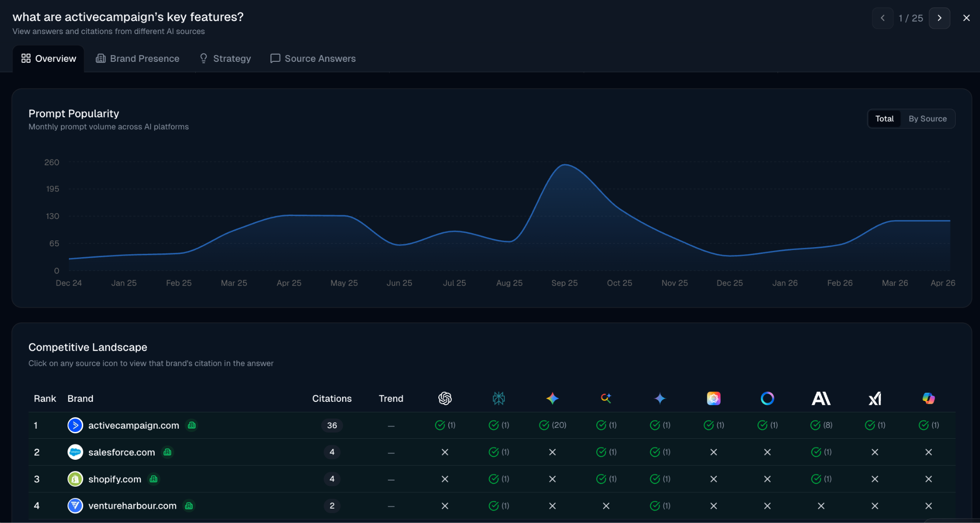Open ventureharbour.com Perplexity citation check (1)
Image resolution: width=980 pixels, height=523 pixels.
click(x=499, y=506)
